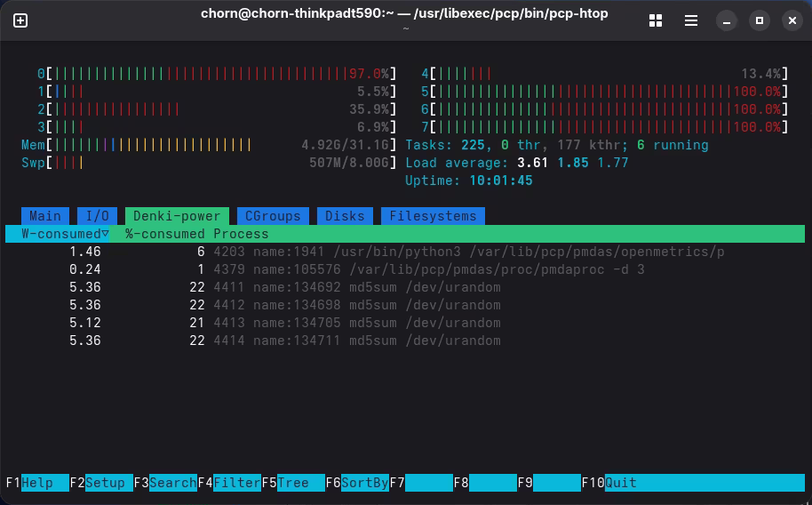Select process row 4379 pmdaproc
The height and width of the screenshot is (505, 812).
pyautogui.click(x=405, y=269)
